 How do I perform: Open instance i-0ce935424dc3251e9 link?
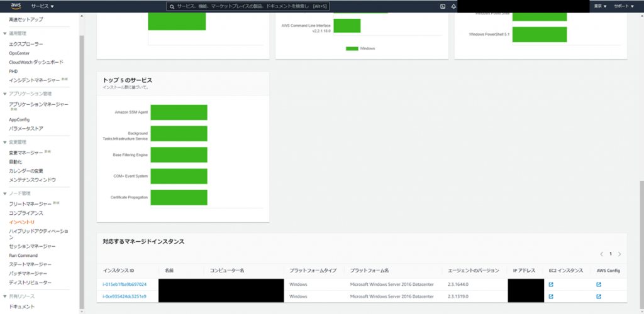(x=125, y=296)
